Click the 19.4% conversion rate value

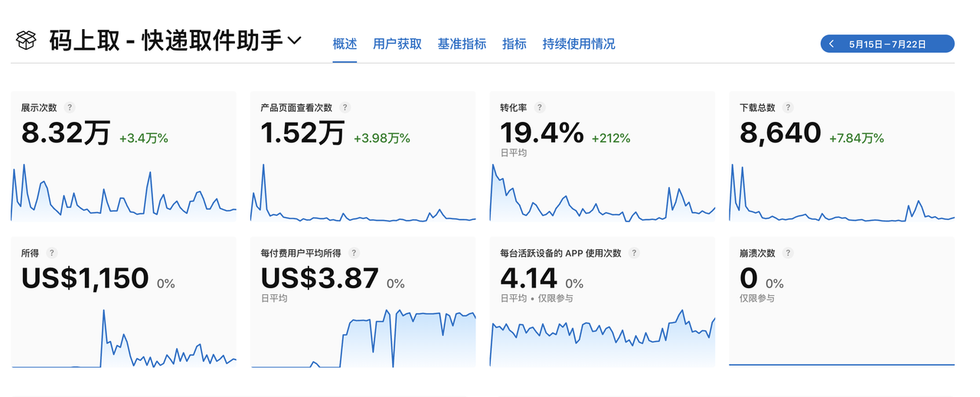pos(542,133)
